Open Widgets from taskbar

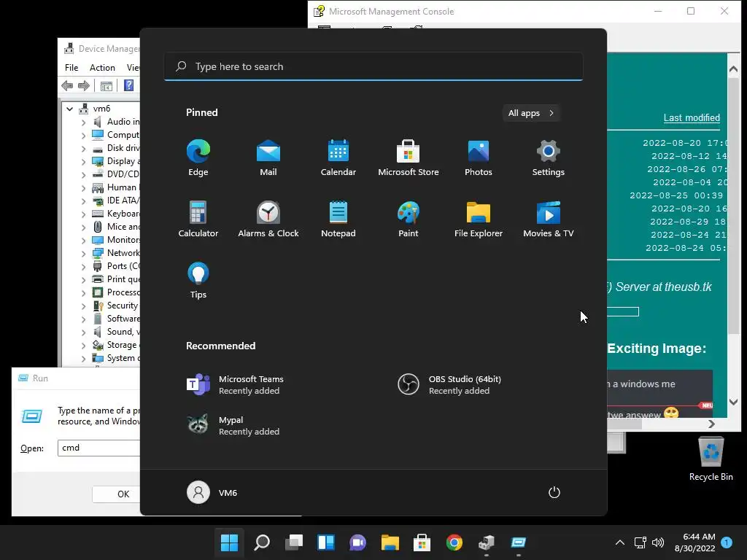(x=326, y=542)
